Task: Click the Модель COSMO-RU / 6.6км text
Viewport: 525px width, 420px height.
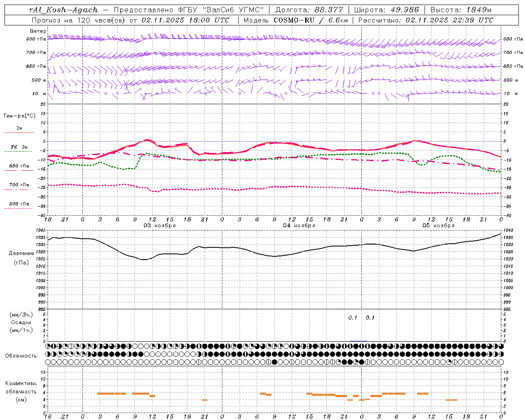Action: [295, 20]
